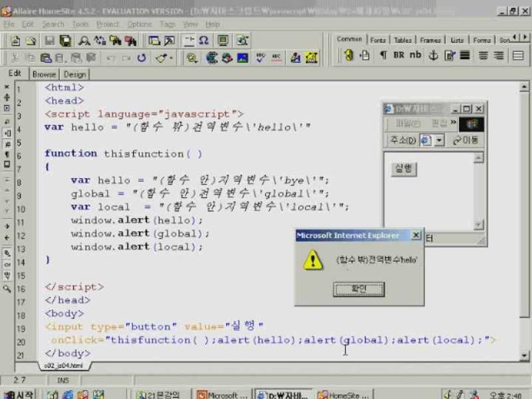Image resolution: width=532 pixels, height=399 pixels.
Task: Switch to the Browse tab
Action: (44, 75)
